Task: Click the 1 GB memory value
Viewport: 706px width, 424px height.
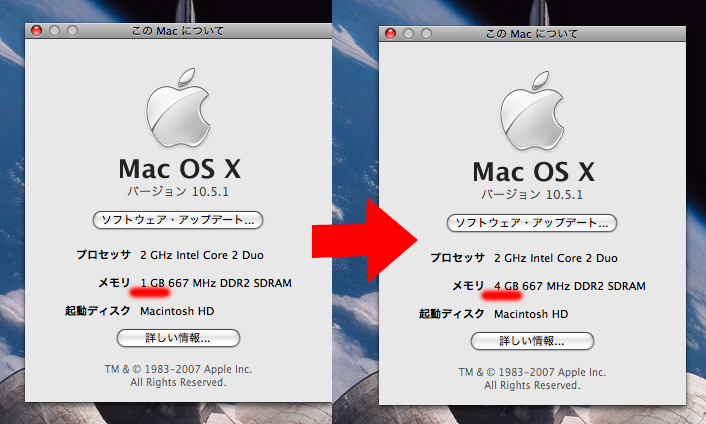Action: click(152, 283)
